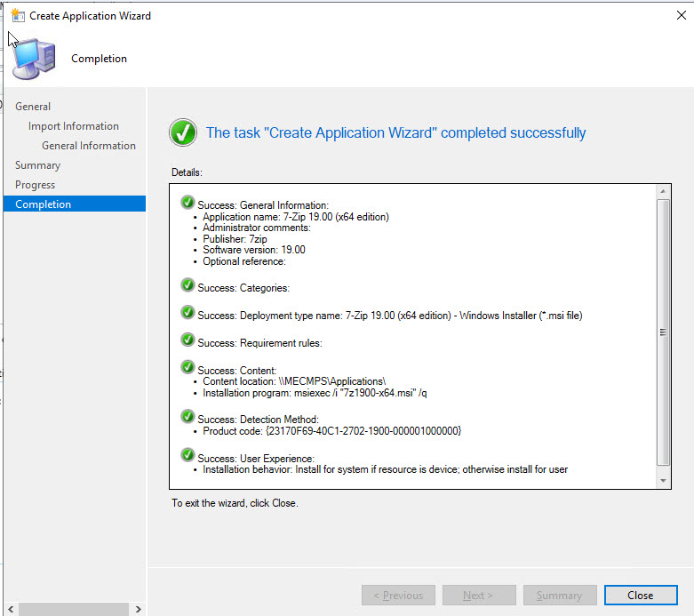Click the green check beside General Information success
This screenshot has width=694, height=616.
pos(187,203)
